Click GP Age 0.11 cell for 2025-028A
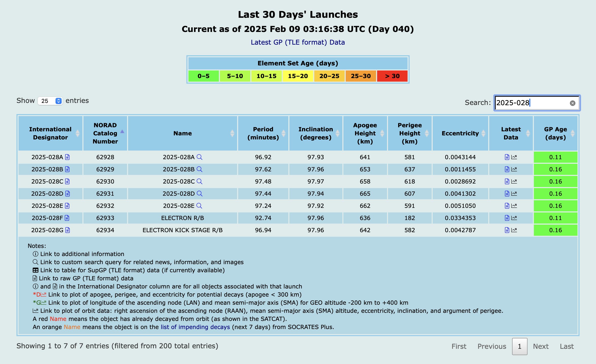 [556, 157]
